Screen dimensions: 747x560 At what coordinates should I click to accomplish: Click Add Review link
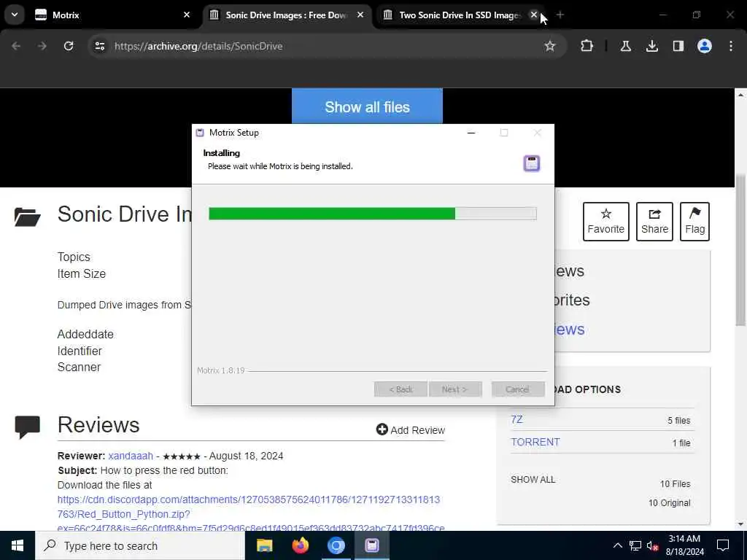pyautogui.click(x=411, y=430)
